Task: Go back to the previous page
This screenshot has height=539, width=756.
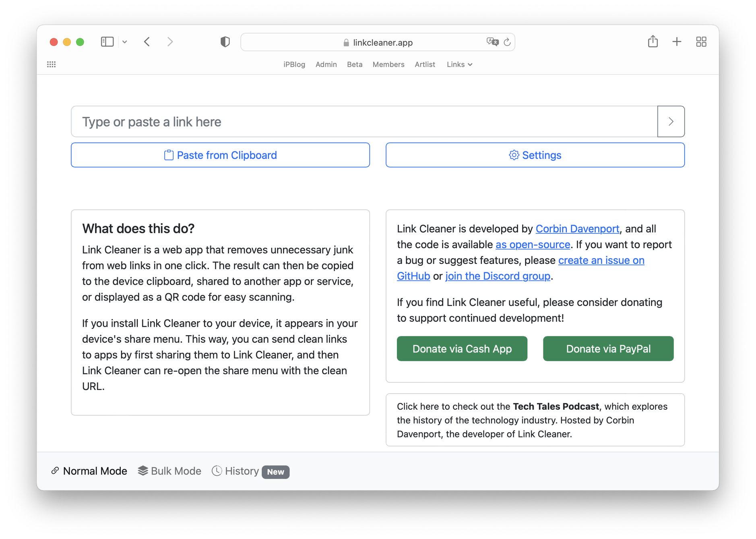Action: coord(147,42)
